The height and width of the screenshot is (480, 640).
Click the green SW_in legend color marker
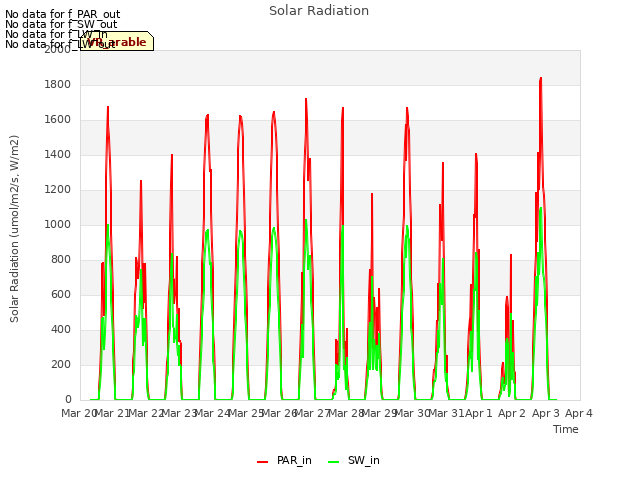click(x=333, y=462)
